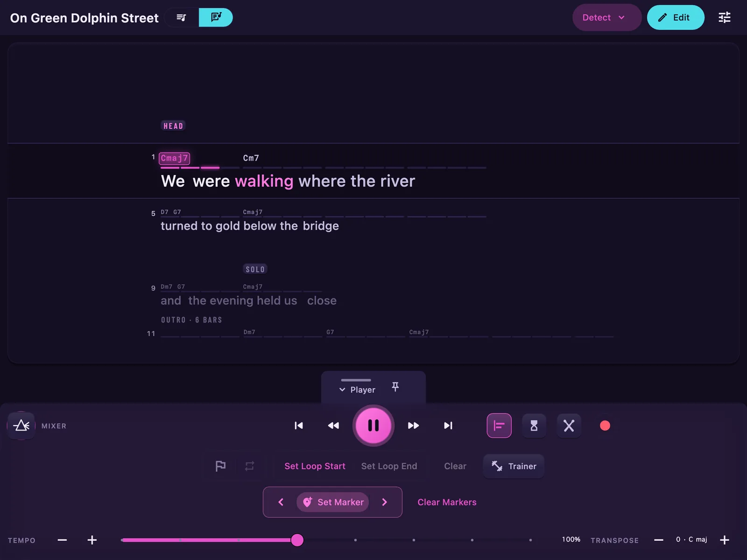
Task: Click the SOLO section label
Action: [x=255, y=269]
